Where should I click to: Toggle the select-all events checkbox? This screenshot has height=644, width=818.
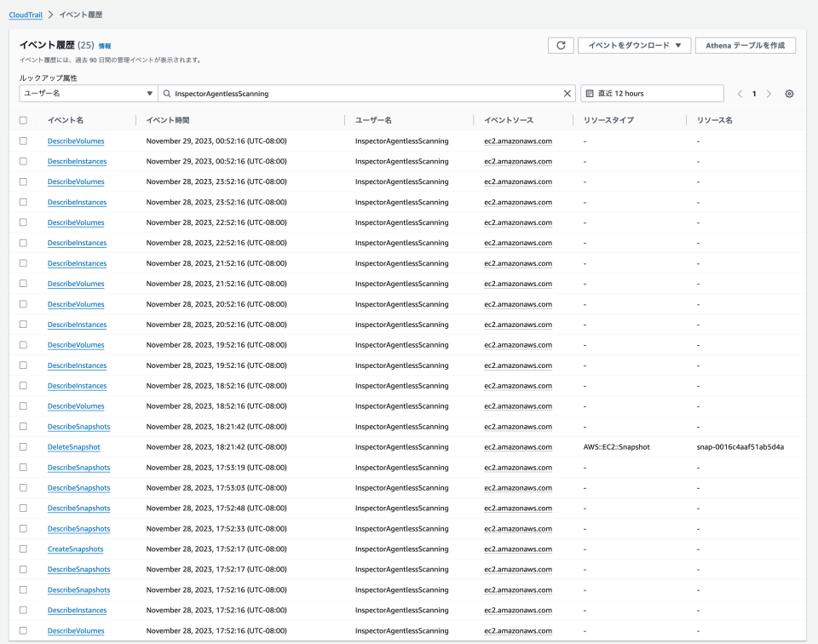[23, 120]
